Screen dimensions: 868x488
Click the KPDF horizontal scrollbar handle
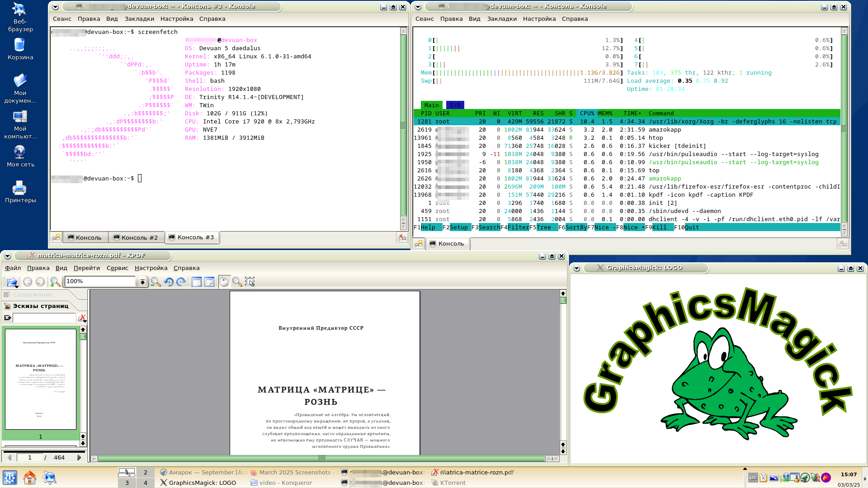point(322,459)
